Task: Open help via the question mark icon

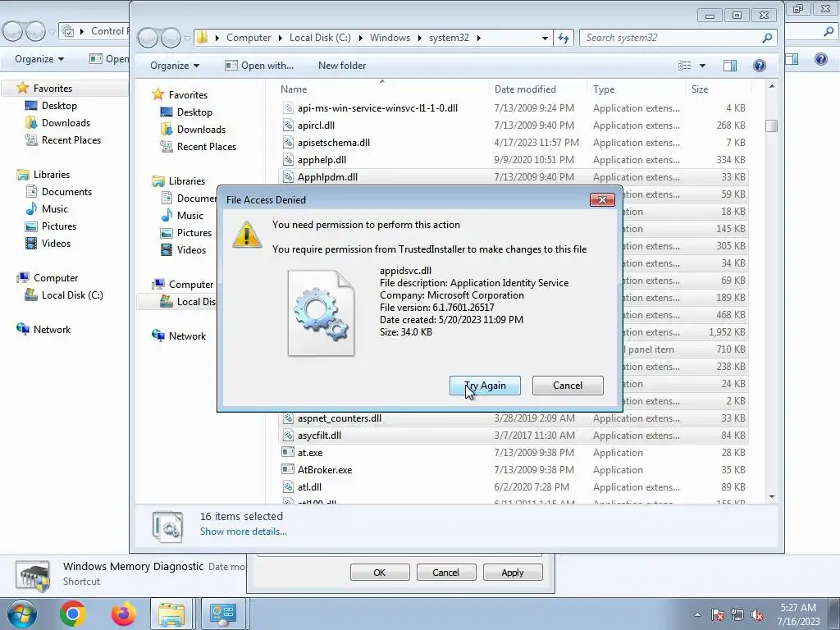Action: coord(759,66)
